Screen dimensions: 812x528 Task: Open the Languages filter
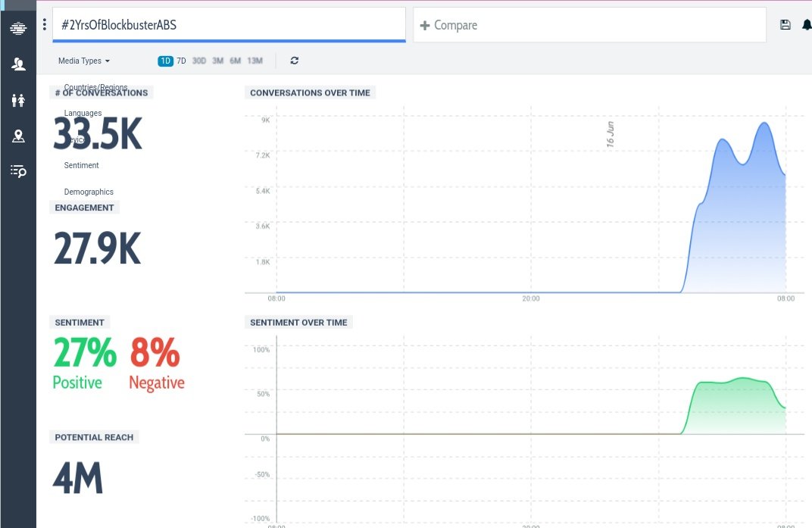pos(83,113)
